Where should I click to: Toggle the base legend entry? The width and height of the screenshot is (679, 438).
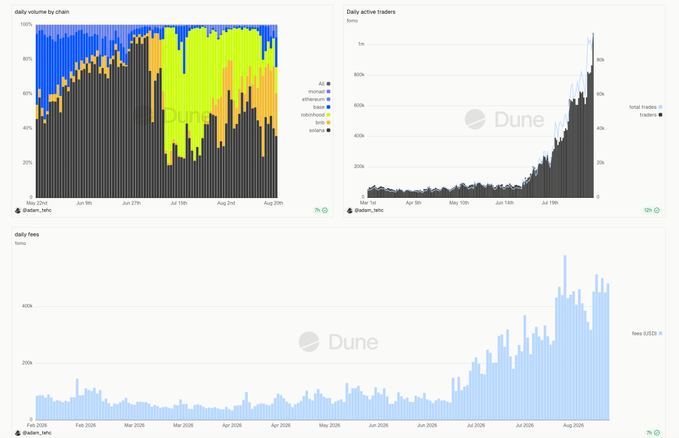coord(322,107)
